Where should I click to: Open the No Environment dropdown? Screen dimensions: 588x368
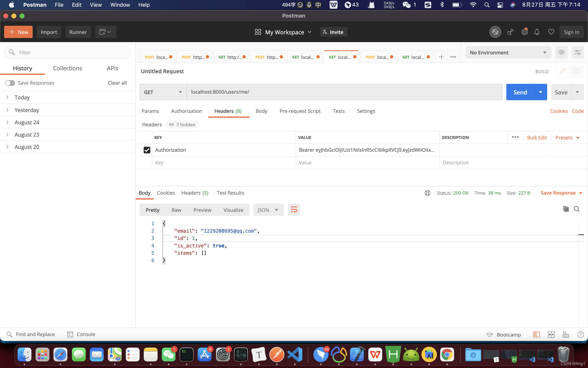508,52
